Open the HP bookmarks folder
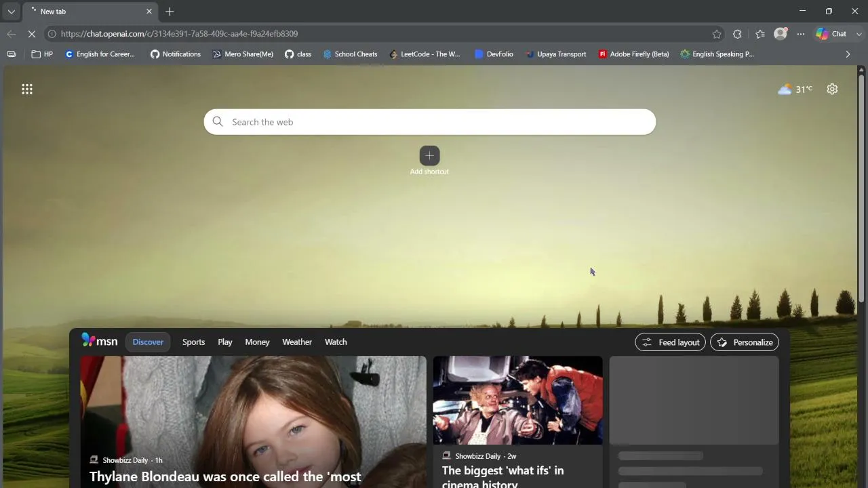Screen dimensions: 868x488 (x=42, y=54)
